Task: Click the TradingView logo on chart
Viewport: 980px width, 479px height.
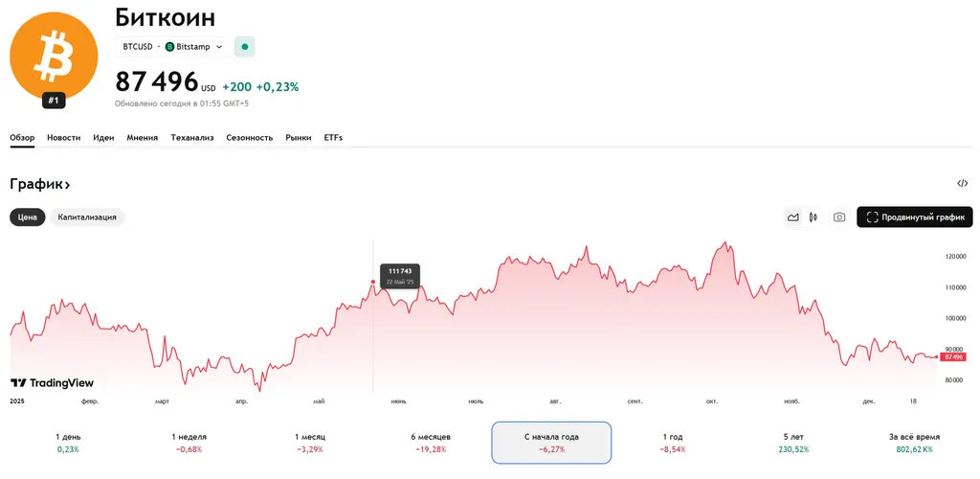Action: 53,383
